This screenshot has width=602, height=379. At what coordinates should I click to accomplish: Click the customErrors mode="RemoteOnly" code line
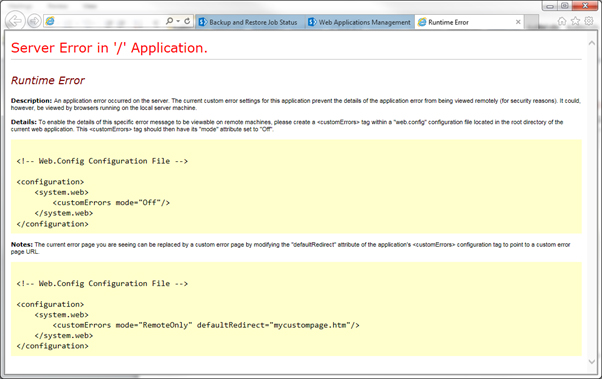click(206, 325)
